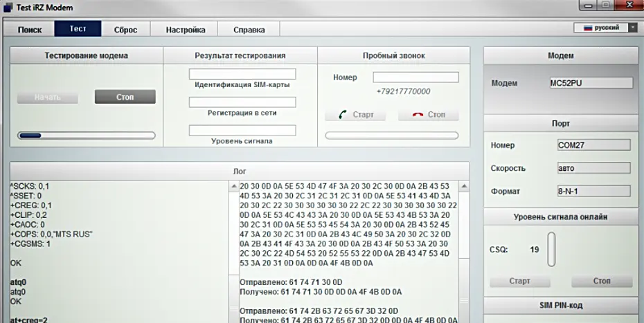Stop online signal level monitoring
Image resolution: width=644 pixels, height=323 pixels.
click(602, 281)
